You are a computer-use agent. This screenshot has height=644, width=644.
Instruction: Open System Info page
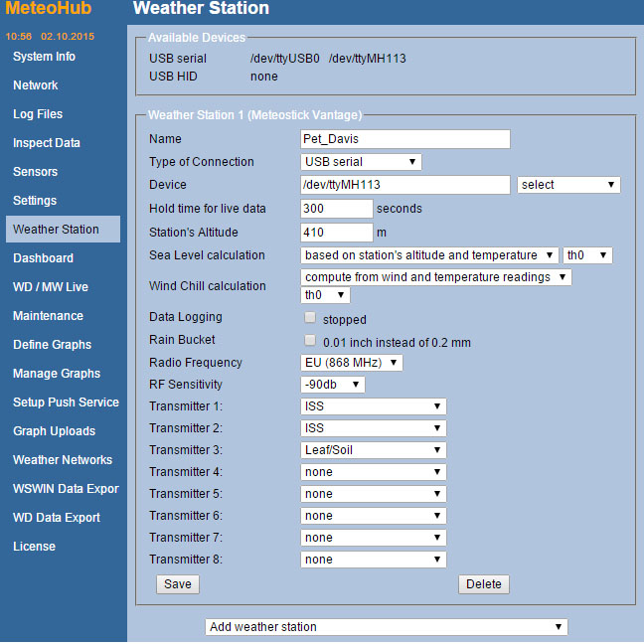tap(44, 57)
